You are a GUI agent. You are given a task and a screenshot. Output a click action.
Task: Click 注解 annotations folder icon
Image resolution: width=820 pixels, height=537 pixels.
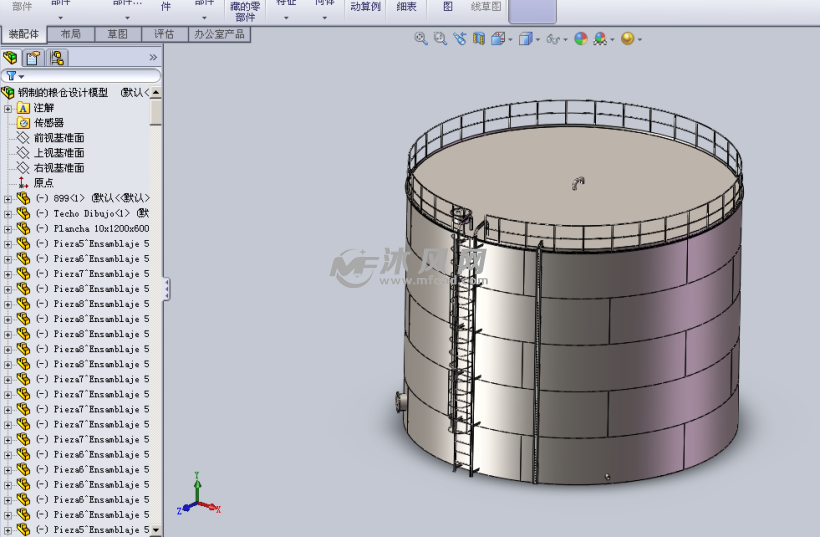[23, 108]
